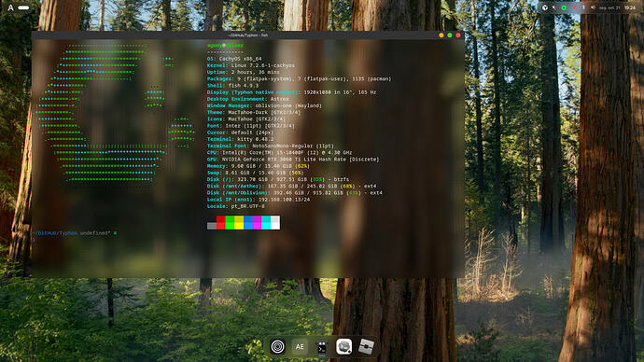
Task: Click the Window Manager line
Action: tap(264, 105)
